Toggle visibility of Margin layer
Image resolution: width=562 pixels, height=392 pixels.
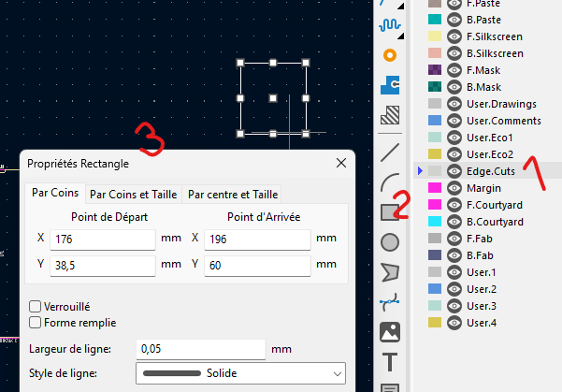(x=454, y=188)
